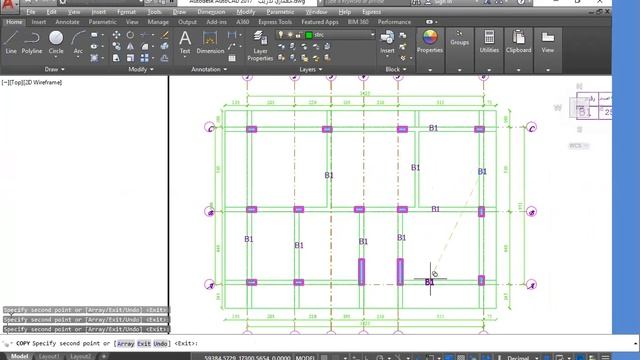Open the Dimension menu

[x=211, y=12]
